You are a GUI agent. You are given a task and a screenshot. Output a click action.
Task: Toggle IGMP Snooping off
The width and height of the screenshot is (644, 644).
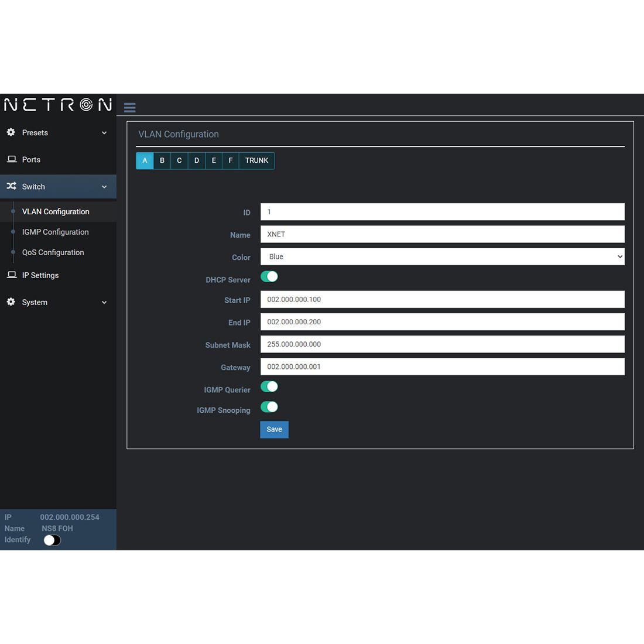[269, 407]
